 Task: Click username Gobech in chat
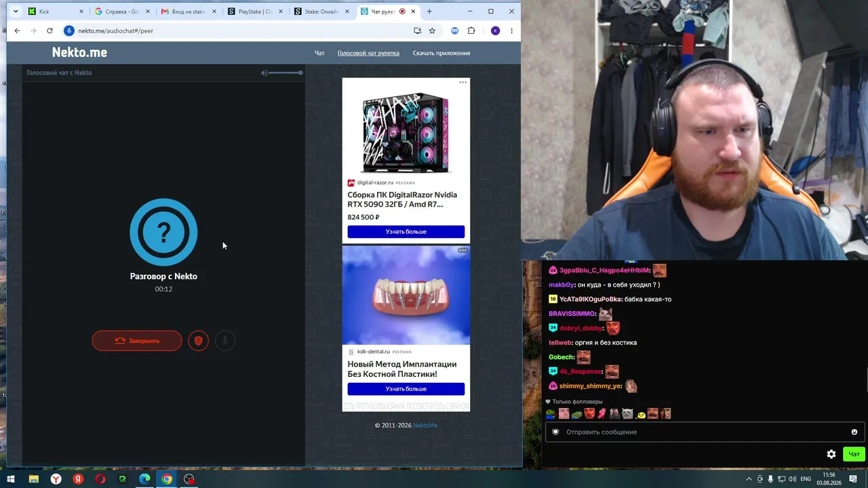click(x=561, y=357)
